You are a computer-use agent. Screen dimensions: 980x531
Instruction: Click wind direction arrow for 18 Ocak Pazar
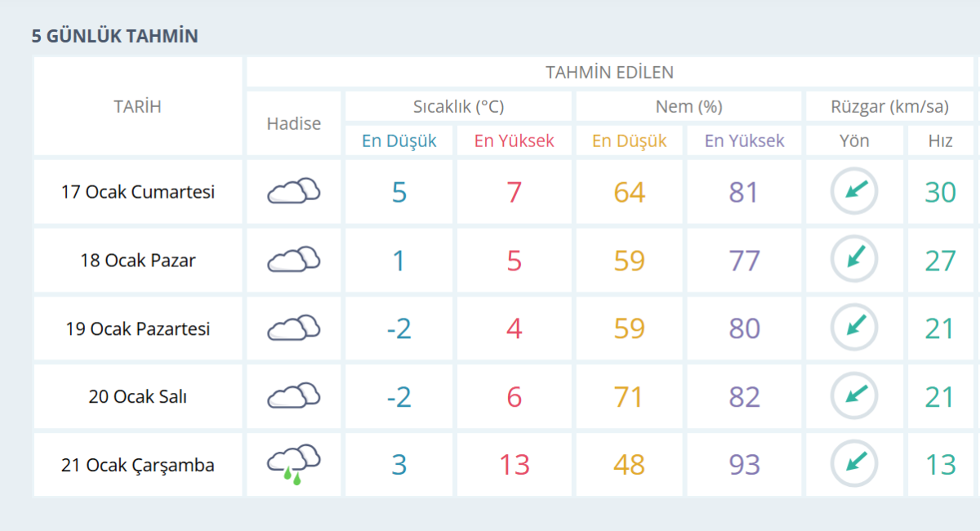pyautogui.click(x=854, y=261)
